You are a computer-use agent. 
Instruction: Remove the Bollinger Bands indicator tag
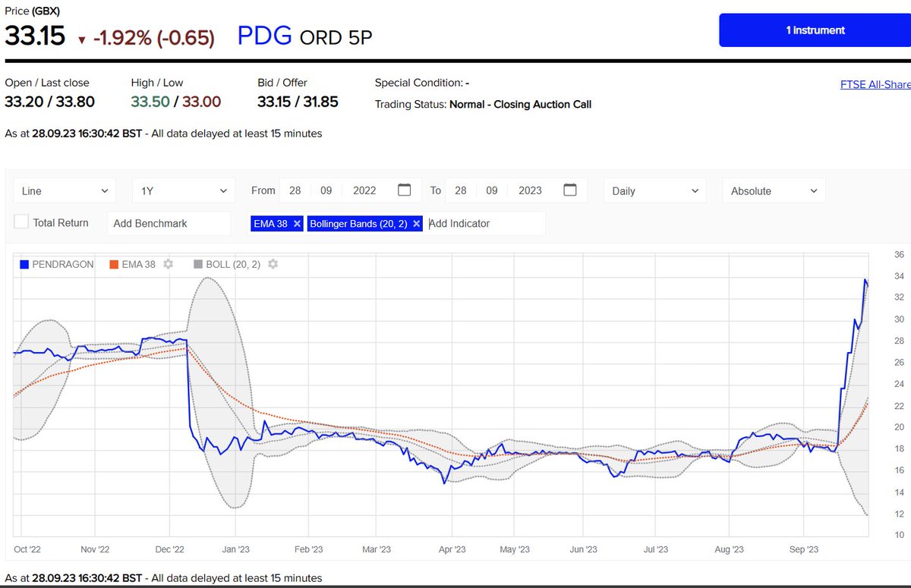tap(416, 223)
